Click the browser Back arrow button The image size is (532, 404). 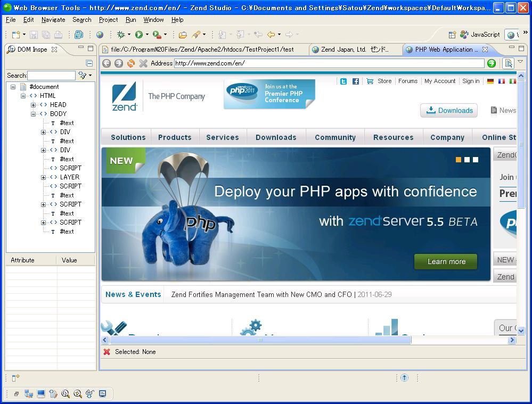click(x=107, y=63)
